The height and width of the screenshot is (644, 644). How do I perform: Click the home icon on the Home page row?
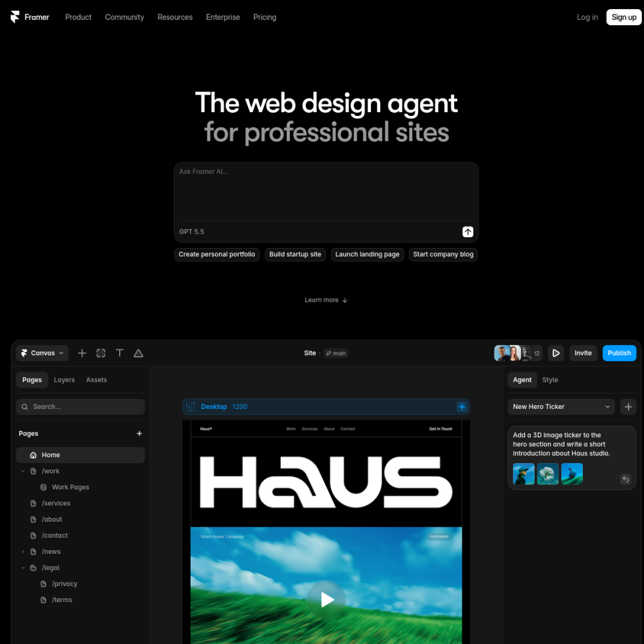pyautogui.click(x=33, y=455)
